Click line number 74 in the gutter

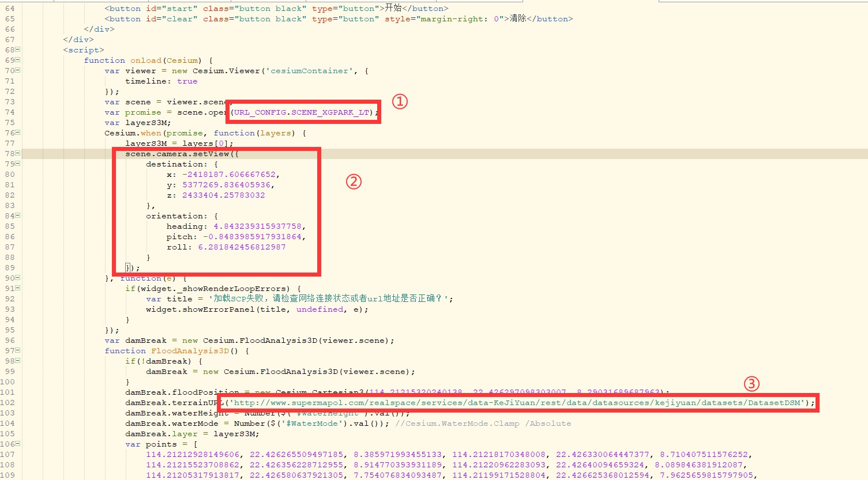coord(10,112)
